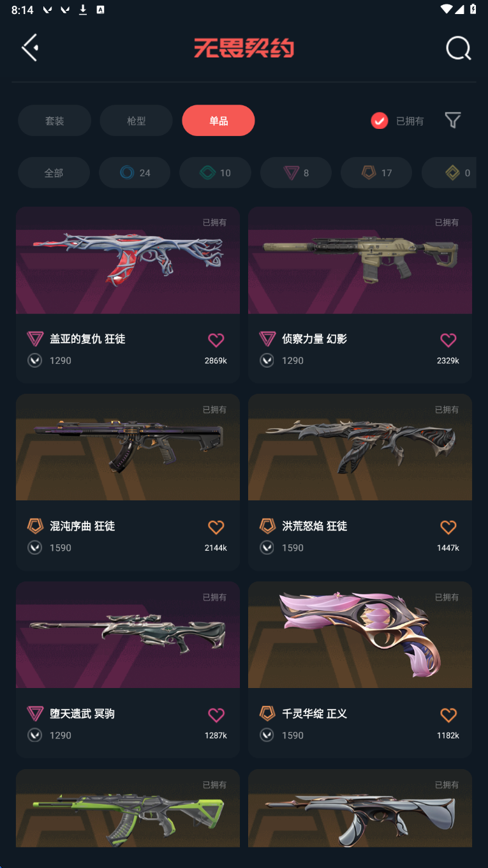Select the 单品 tab

218,121
